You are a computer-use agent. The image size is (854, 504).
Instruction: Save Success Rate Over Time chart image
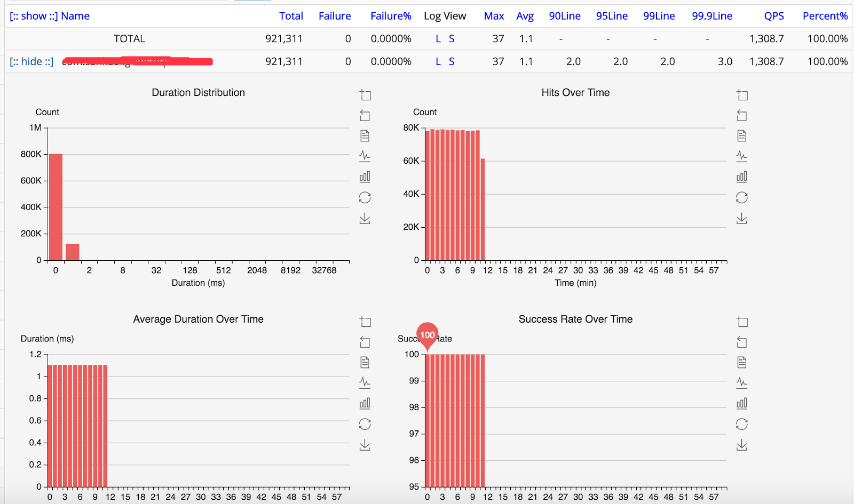pyautogui.click(x=742, y=445)
